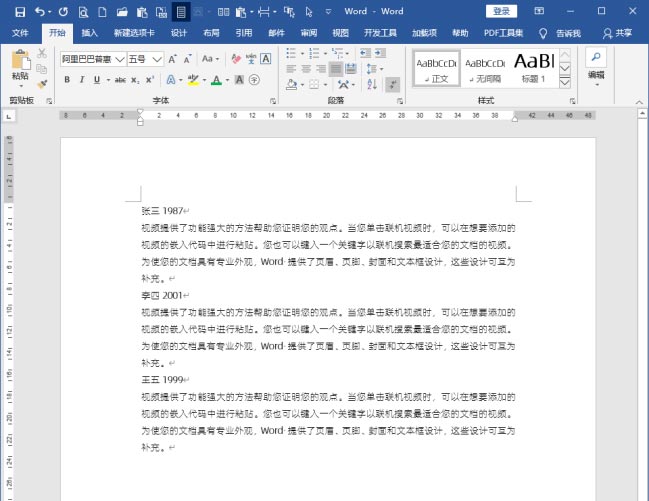Align paragraph text to the left
This screenshot has width=649, height=501.
point(291,69)
